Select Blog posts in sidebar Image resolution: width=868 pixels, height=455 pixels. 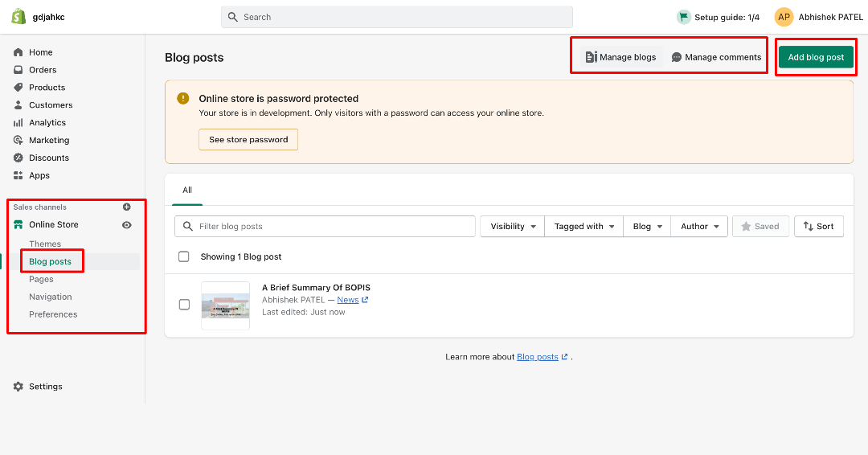pyautogui.click(x=51, y=261)
